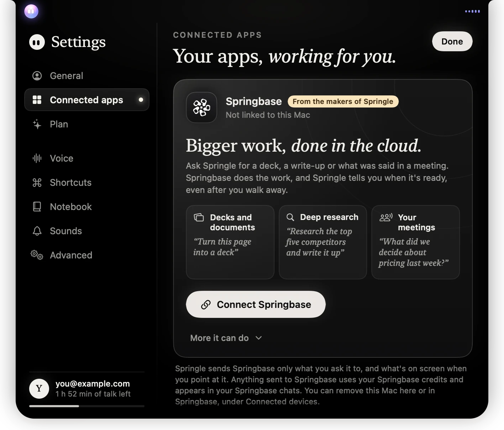Open the Notebook section
Image resolution: width=504 pixels, height=430 pixels.
87,207
